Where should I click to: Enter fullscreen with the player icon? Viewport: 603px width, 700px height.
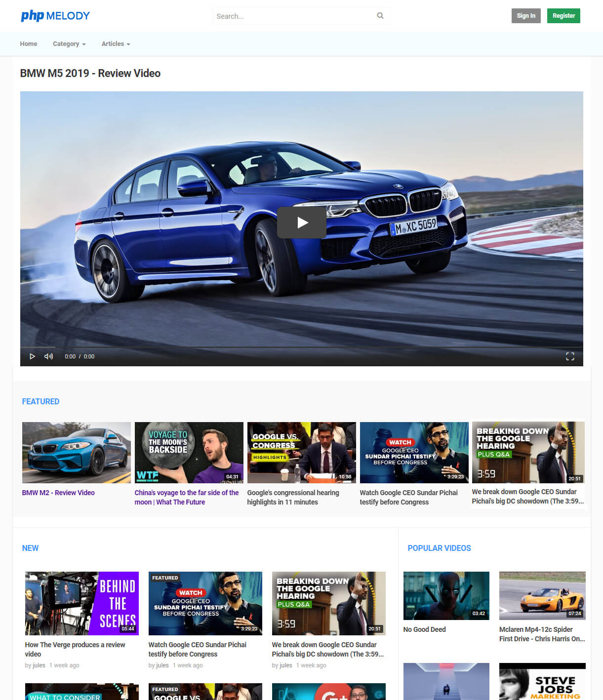click(570, 356)
